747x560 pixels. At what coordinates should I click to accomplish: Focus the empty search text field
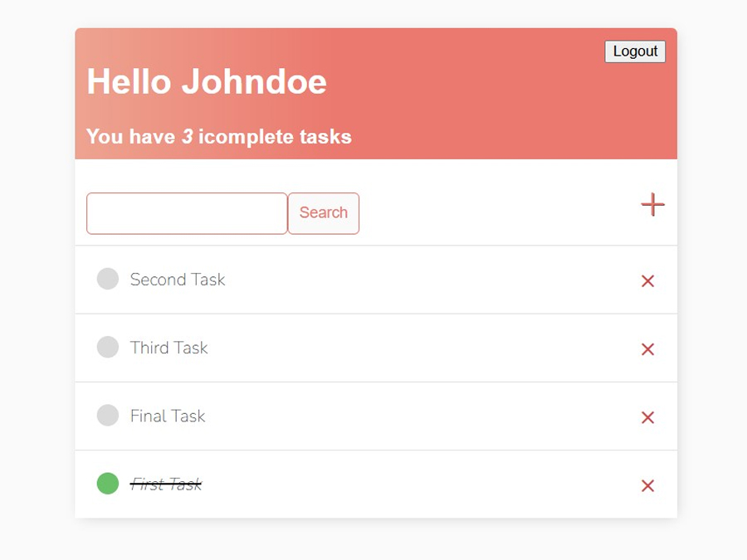point(187,213)
